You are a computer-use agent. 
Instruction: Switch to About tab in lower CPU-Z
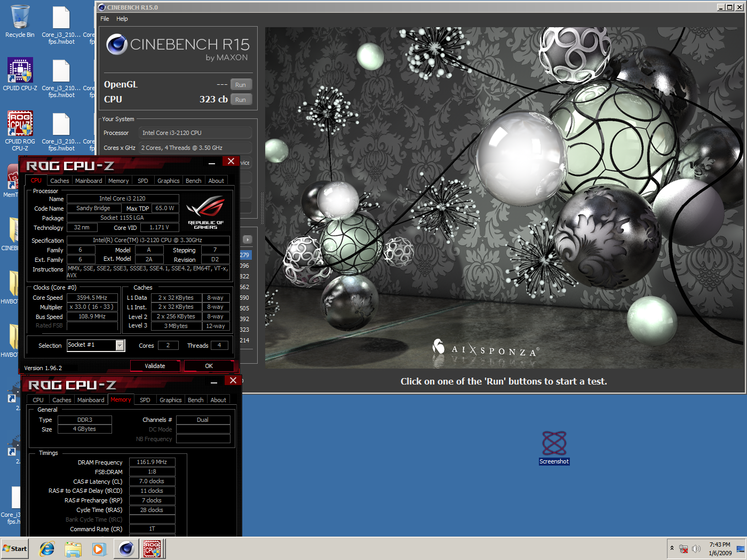[x=218, y=400]
